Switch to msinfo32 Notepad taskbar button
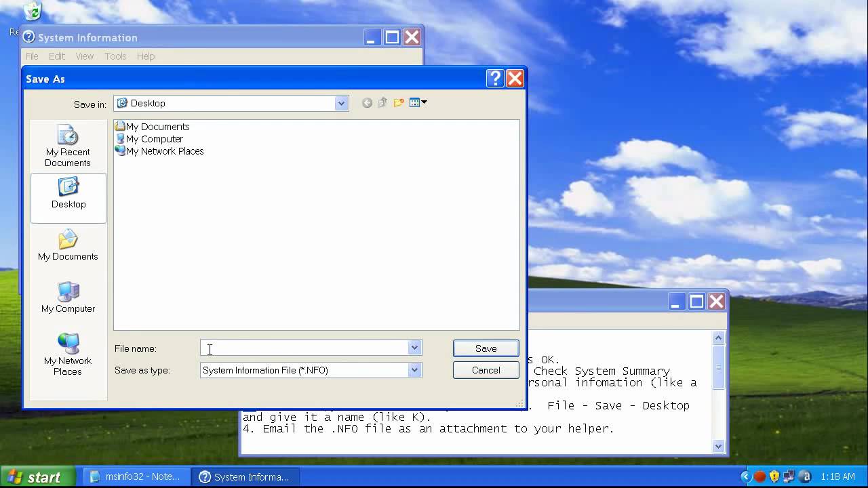The height and width of the screenshot is (488, 868). pos(136,477)
